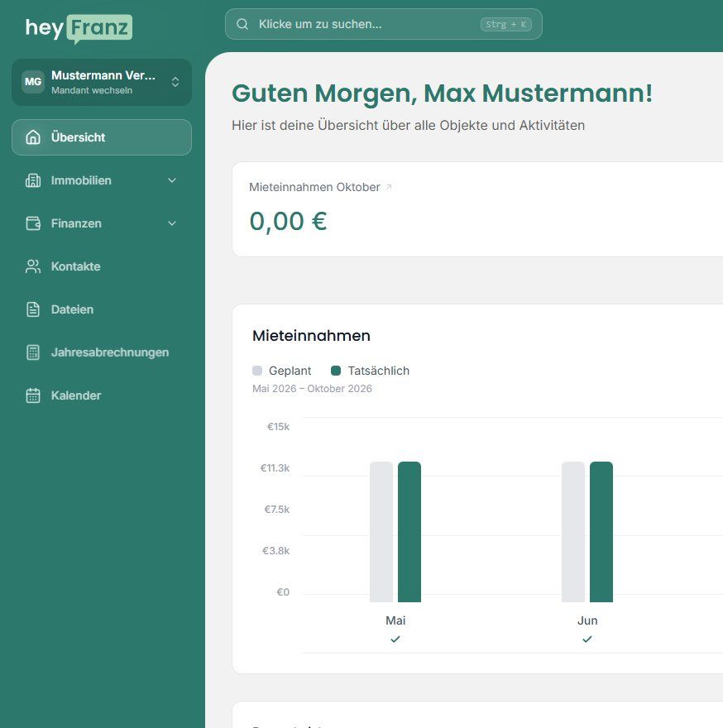Expand the Finanzen submenu chevron
The image size is (723, 728).
172,223
